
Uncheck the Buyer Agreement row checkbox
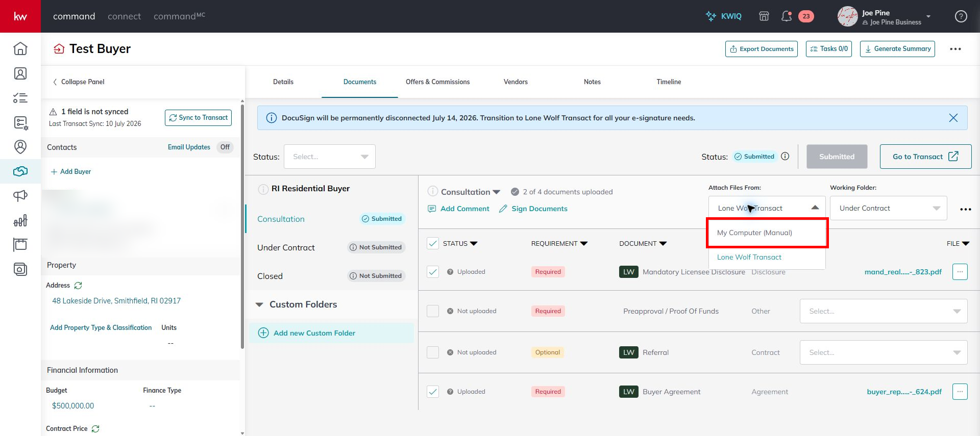[433, 392]
